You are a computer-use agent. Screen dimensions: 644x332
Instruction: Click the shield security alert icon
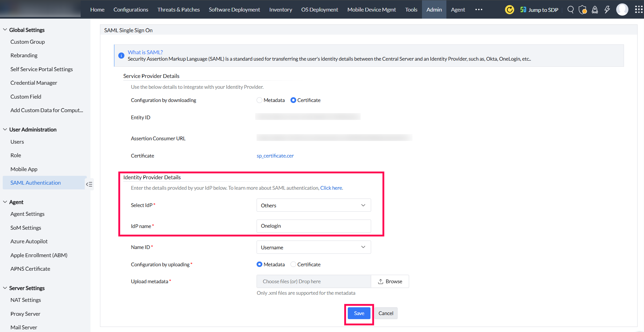click(583, 9)
